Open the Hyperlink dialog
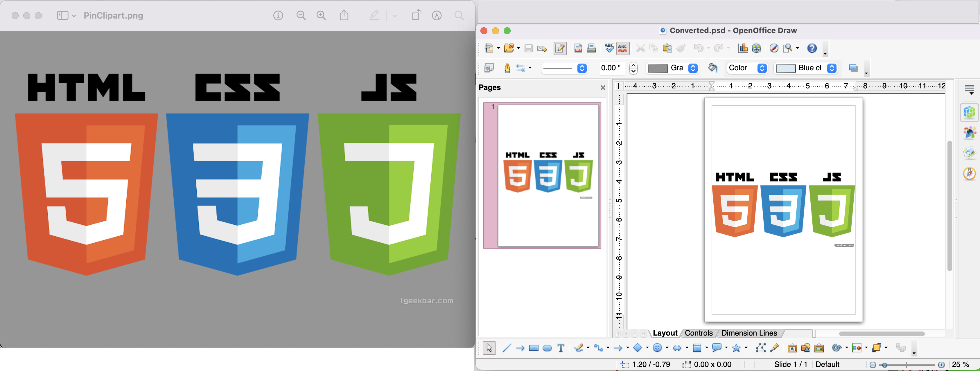 click(x=756, y=48)
